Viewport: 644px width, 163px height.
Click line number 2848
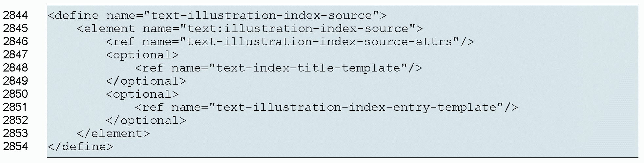click(x=15, y=68)
